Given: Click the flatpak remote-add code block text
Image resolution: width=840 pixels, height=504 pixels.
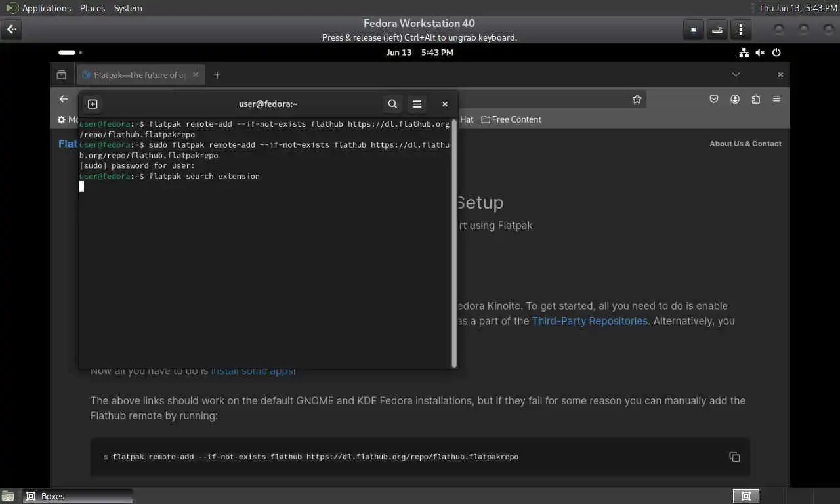Looking at the screenshot, I should tap(315, 457).
